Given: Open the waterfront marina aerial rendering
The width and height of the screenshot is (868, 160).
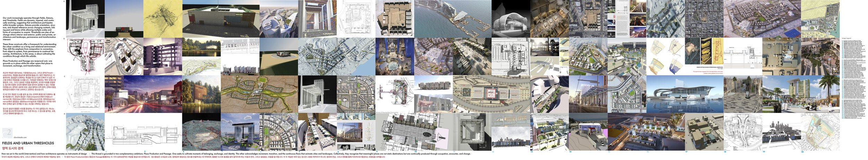Looking at the screenshot, I should tap(453, 19).
